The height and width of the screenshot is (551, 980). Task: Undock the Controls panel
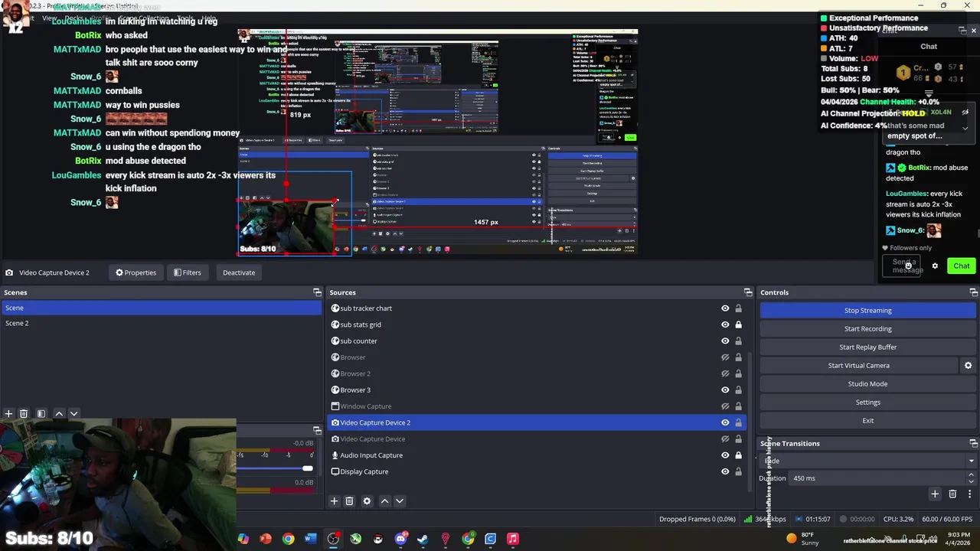coord(973,292)
